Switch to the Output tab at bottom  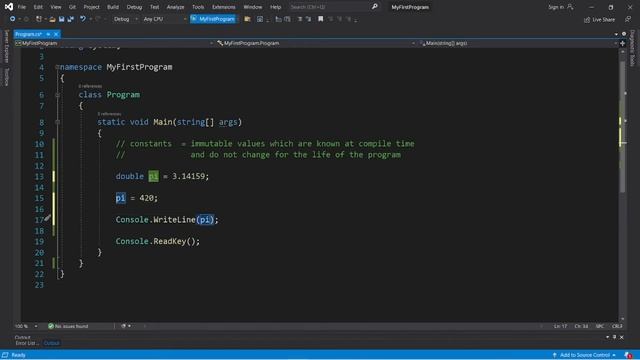pyautogui.click(x=51, y=343)
